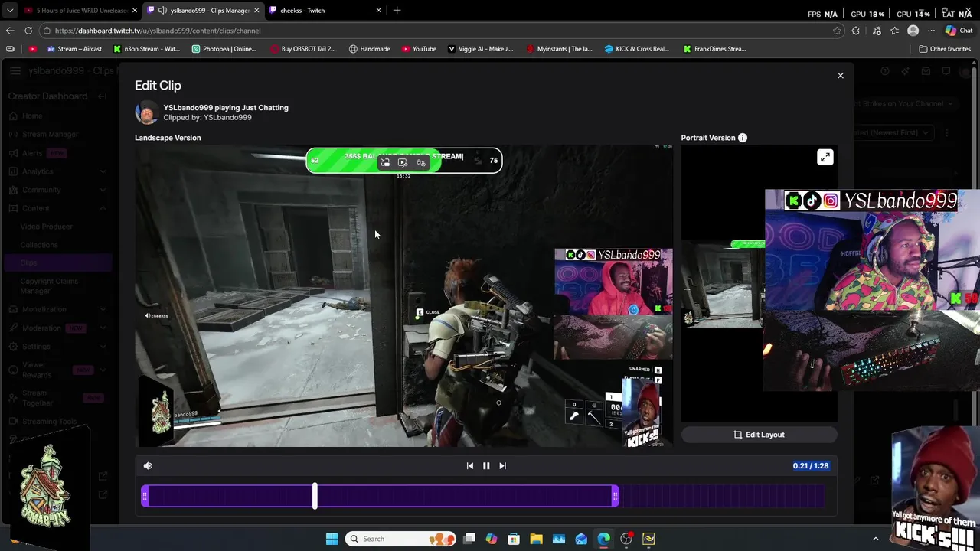
Task: Click Edit Layout button for portrait version
Action: pyautogui.click(x=759, y=435)
